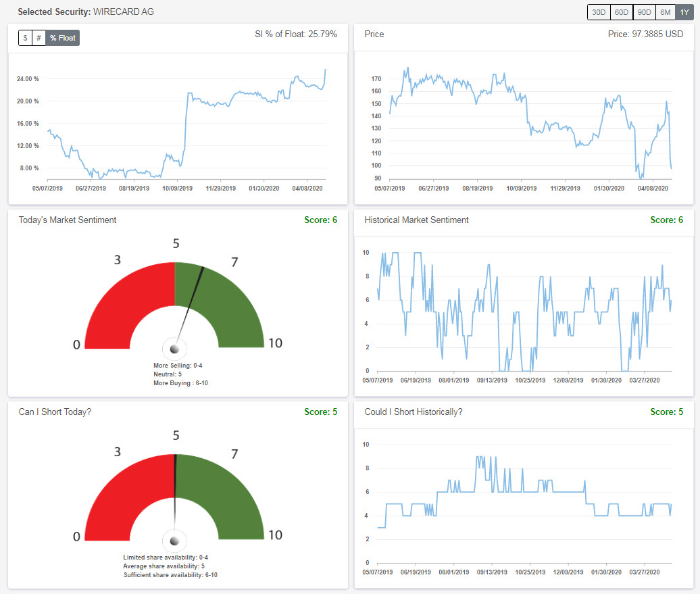Click the Score: 6 for Today's Market Sentiment

coord(320,220)
